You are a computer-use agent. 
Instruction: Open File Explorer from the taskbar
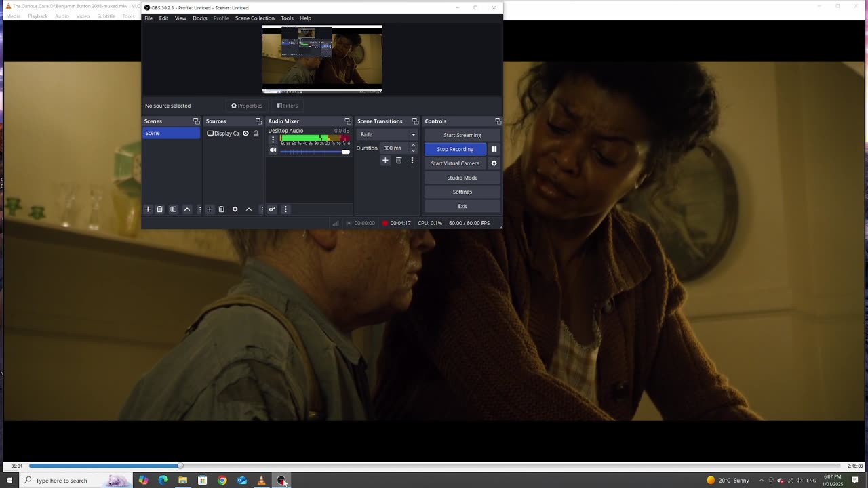tap(183, 481)
